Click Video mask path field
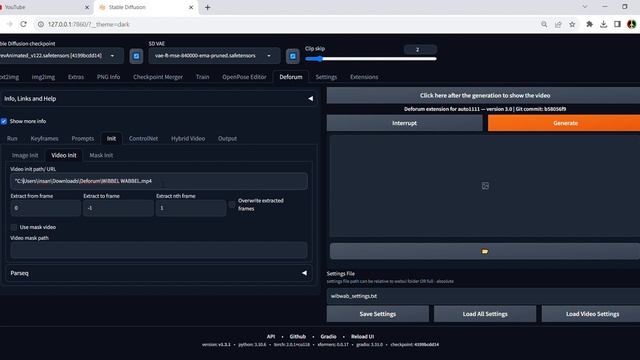 click(x=159, y=250)
